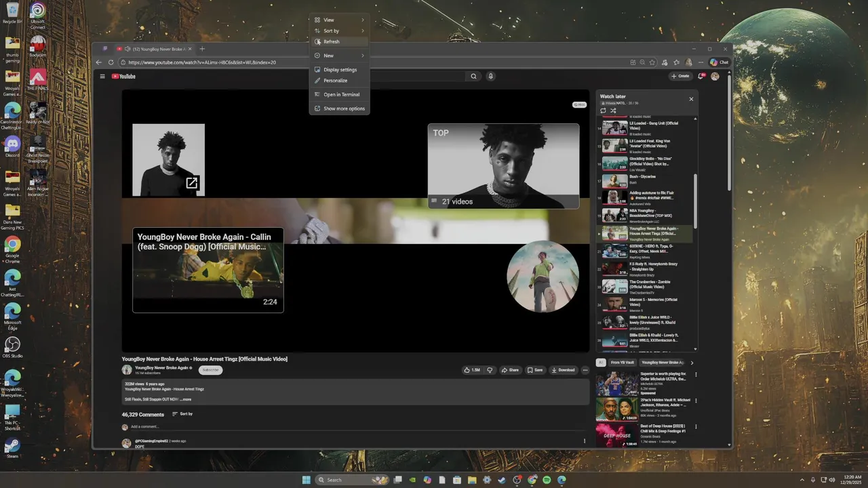Toggle shuffle playlist in Watch later
The width and height of the screenshot is (868, 488).
coord(613,110)
